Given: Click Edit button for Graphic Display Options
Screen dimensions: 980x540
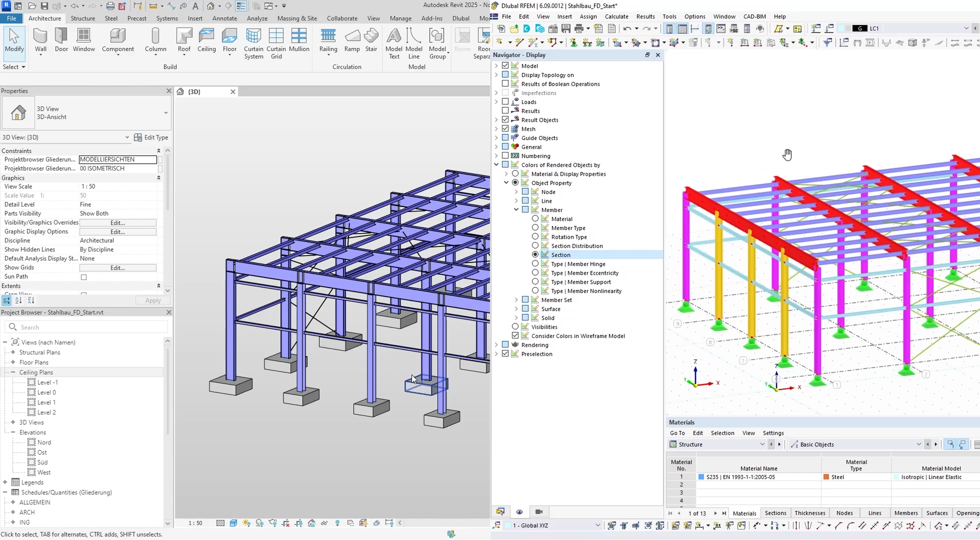Looking at the screenshot, I should (x=117, y=231).
